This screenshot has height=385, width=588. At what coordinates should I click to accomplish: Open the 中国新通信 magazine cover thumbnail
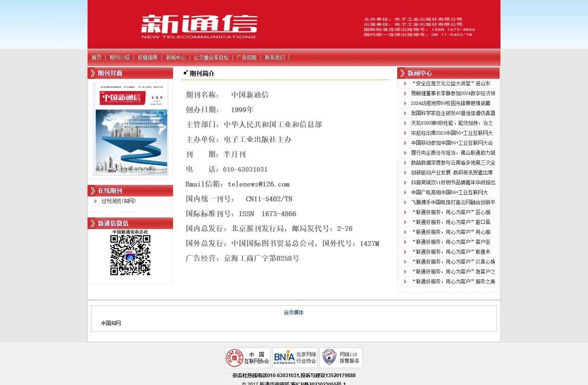coord(130,129)
